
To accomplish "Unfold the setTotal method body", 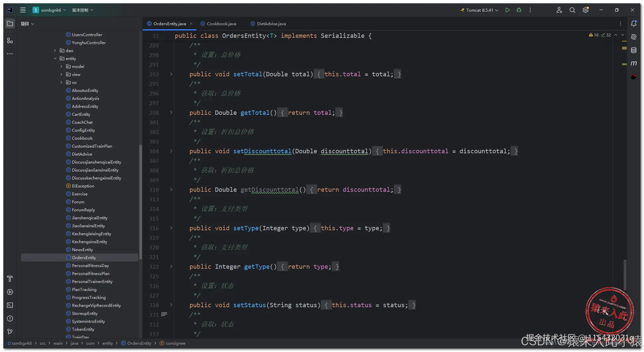I will [171, 74].
